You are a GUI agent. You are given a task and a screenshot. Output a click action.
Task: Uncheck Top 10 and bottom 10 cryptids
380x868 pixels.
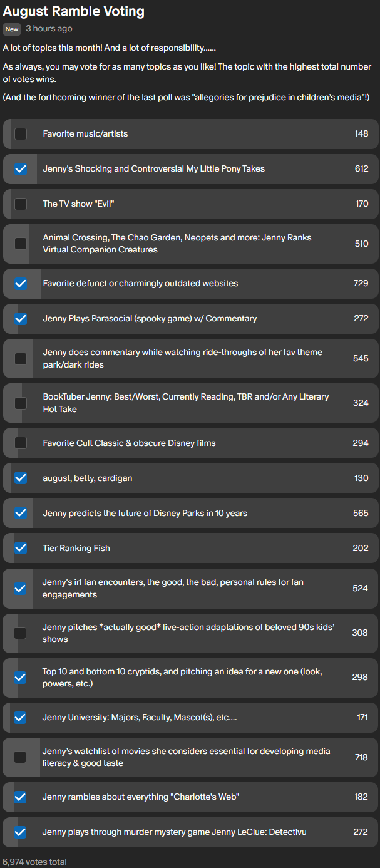20,678
